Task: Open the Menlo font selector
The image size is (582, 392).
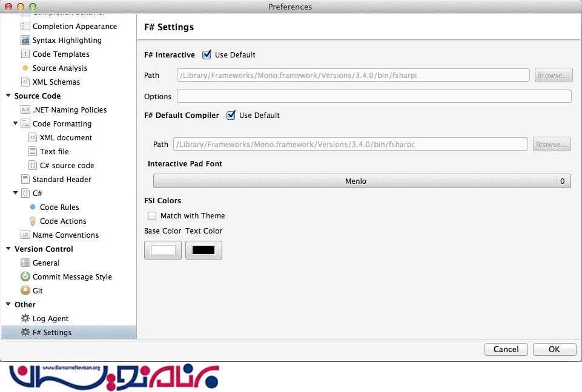Action: pyautogui.click(x=362, y=181)
